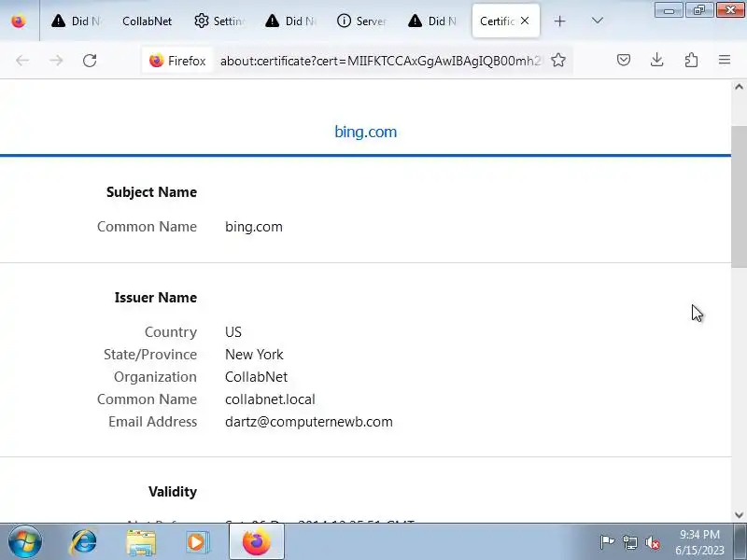Open the Extensions puzzle icon
The height and width of the screenshot is (560, 747).
[691, 60]
